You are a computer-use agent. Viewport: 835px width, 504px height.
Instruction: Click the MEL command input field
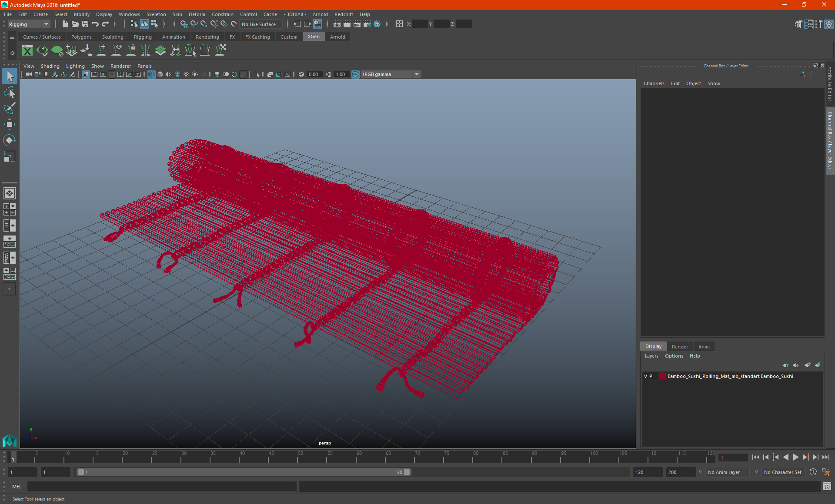click(x=161, y=487)
